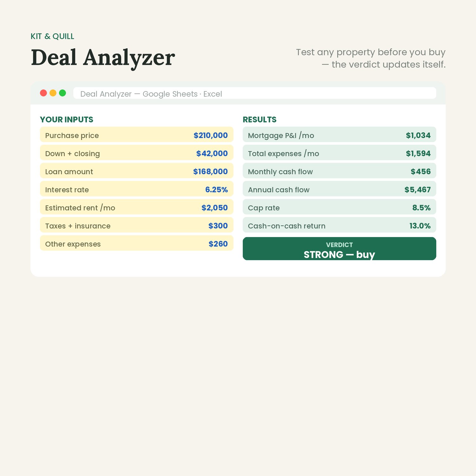This screenshot has height=476, width=476.
Task: Select the Interest rate 6.25% cell
Action: coord(137,189)
